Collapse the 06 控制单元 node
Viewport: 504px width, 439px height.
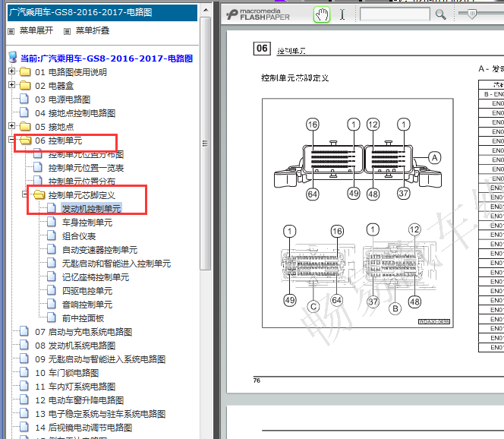(x=11, y=140)
